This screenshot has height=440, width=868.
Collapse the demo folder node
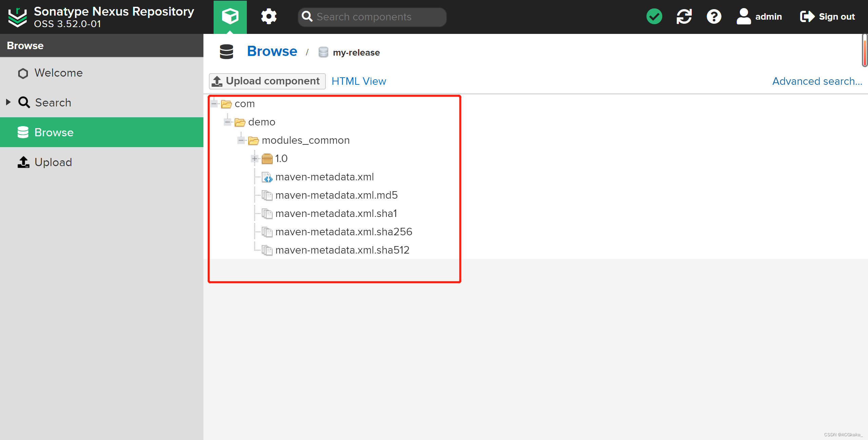[x=228, y=122]
